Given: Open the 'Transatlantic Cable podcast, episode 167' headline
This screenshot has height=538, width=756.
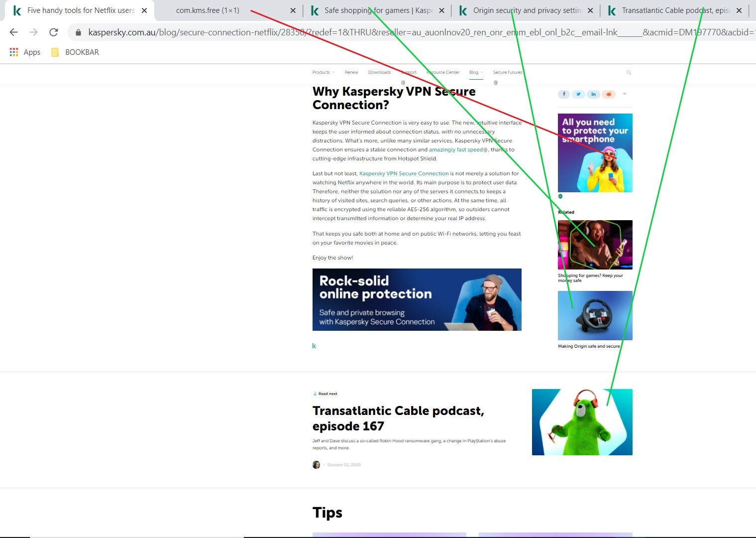Looking at the screenshot, I should click(x=398, y=418).
